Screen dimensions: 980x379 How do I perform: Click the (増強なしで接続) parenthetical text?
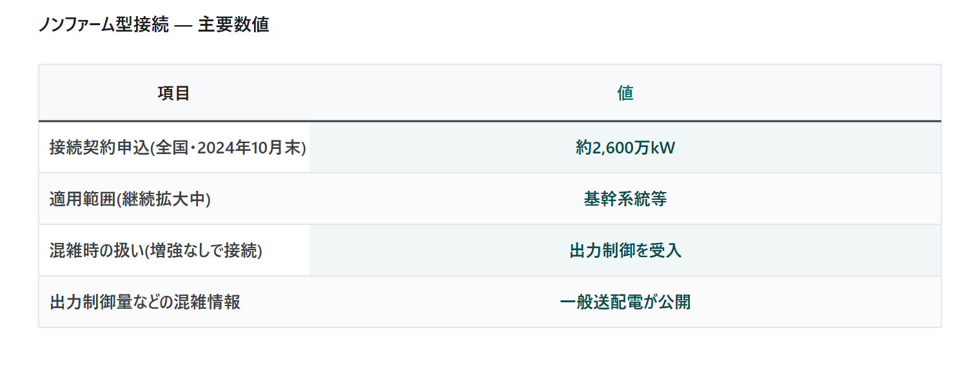click(202, 251)
